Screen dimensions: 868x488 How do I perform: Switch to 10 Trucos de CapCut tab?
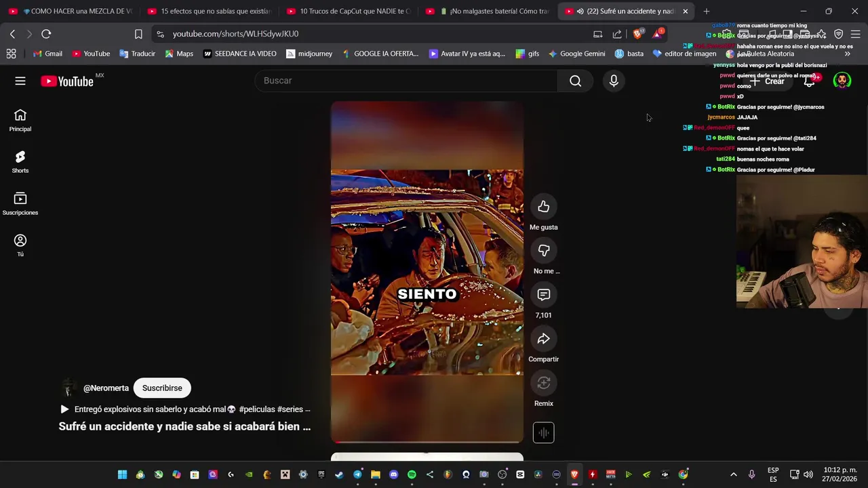click(x=349, y=12)
